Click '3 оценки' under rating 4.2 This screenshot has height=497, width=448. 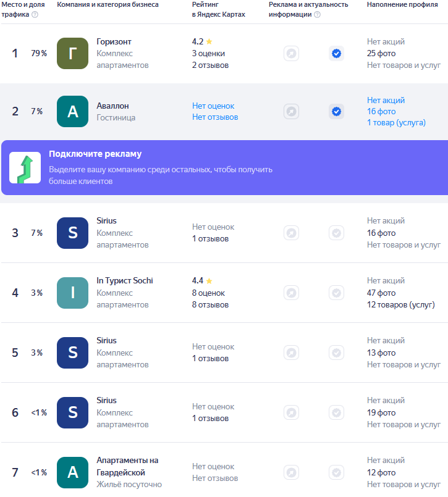click(x=208, y=53)
